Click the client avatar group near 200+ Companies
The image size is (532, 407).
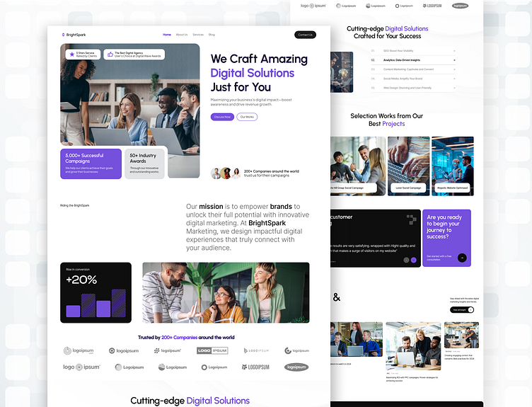pyautogui.click(x=226, y=173)
